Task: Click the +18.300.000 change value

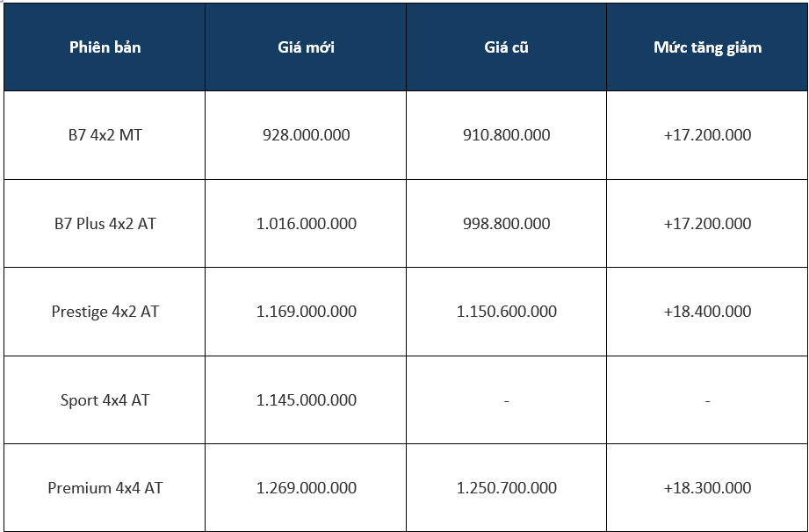Action: pos(707,488)
